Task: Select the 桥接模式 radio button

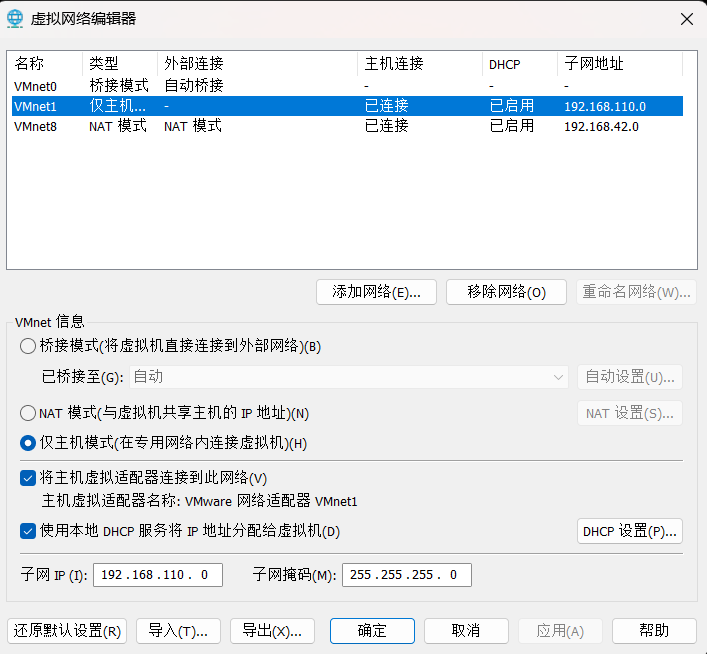Action: (28, 346)
